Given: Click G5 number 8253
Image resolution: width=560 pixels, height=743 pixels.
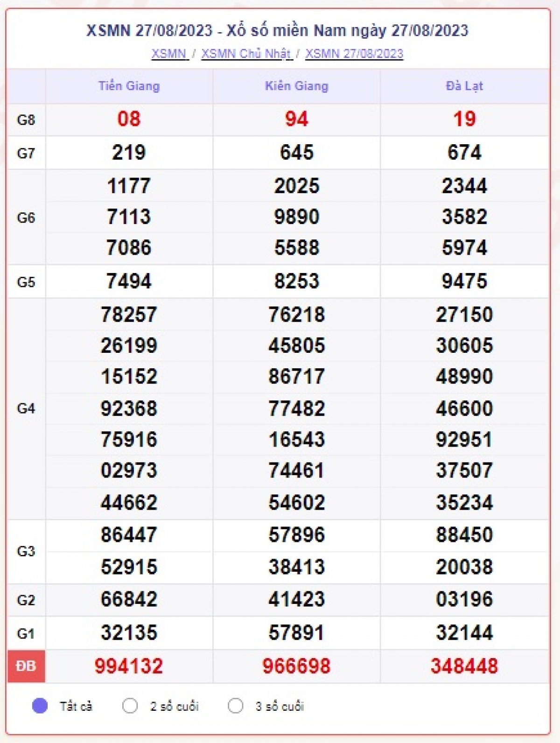Looking at the screenshot, I should click(297, 281).
